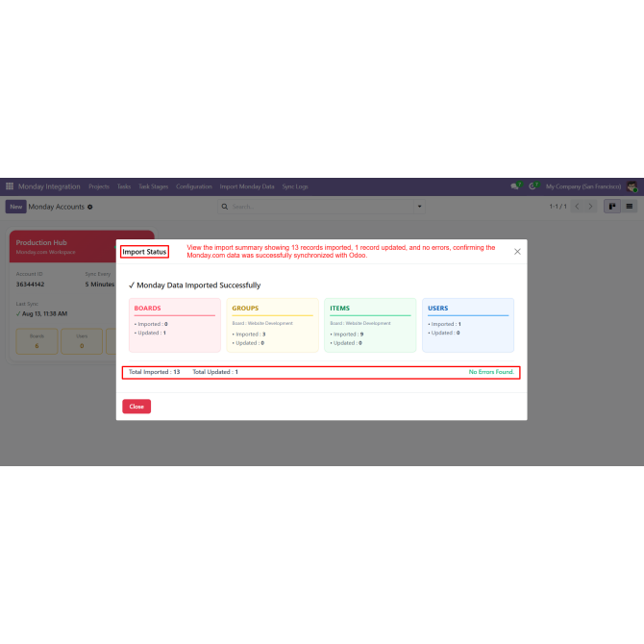Click the BOARDS summary card heading
Viewport: 644px width, 644px height.
coord(147,308)
